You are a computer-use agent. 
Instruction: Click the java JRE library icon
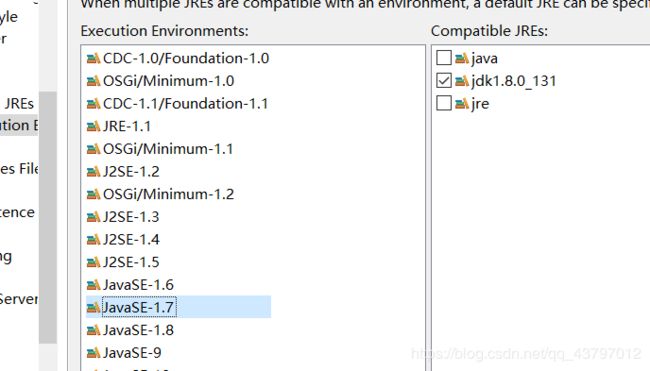[462, 58]
